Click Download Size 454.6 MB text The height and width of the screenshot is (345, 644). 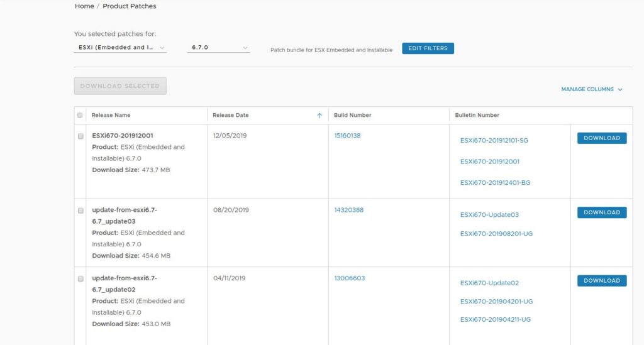coord(131,256)
